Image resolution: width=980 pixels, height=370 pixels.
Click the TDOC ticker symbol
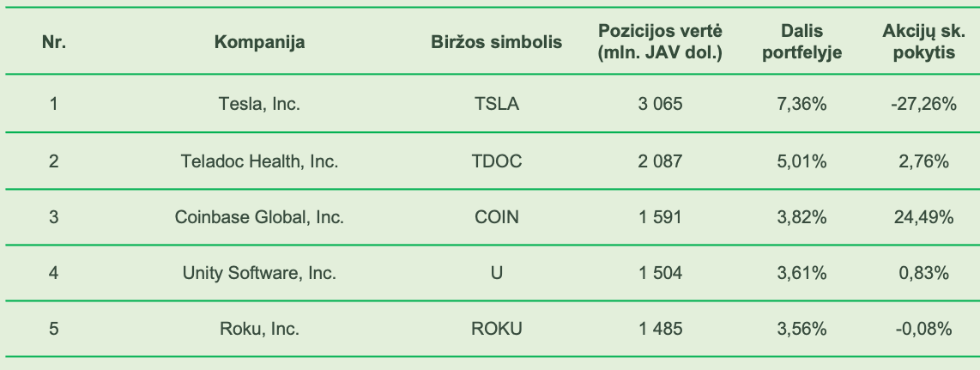(496, 161)
